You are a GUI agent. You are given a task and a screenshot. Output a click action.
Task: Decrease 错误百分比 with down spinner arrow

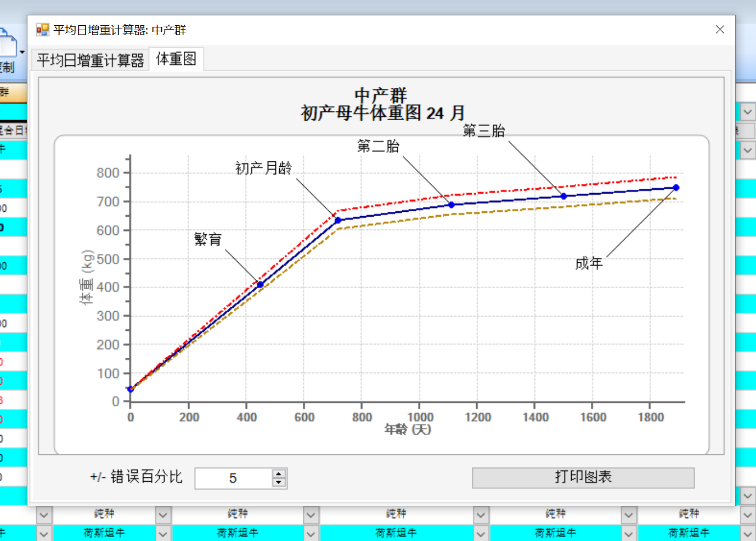click(279, 483)
